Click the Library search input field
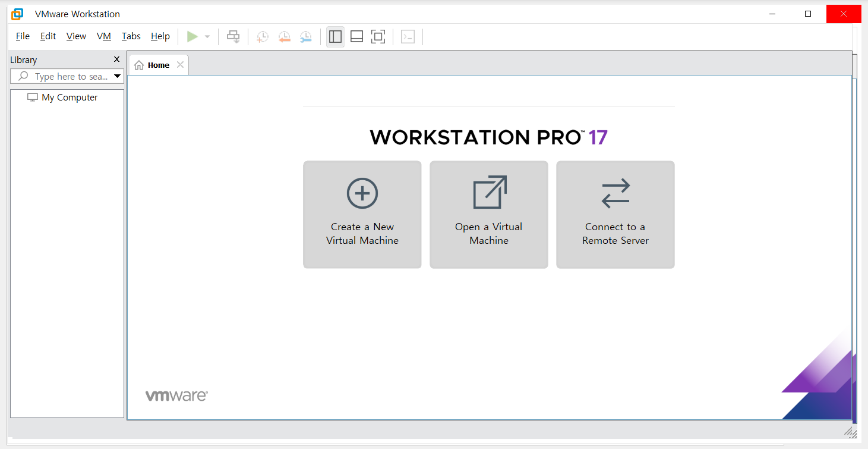This screenshot has width=868, height=449. click(67, 76)
